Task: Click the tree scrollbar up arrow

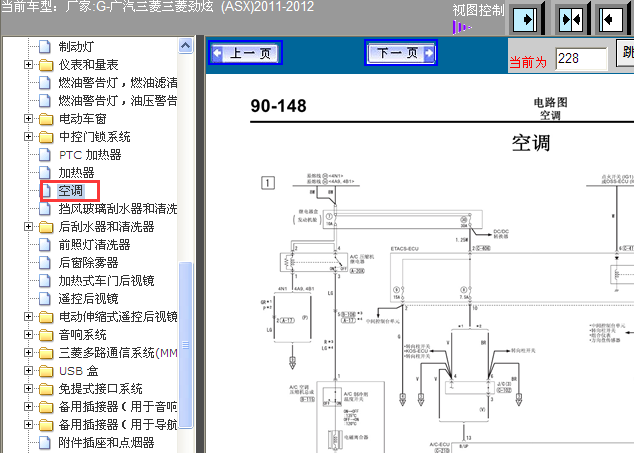Action: [x=185, y=46]
